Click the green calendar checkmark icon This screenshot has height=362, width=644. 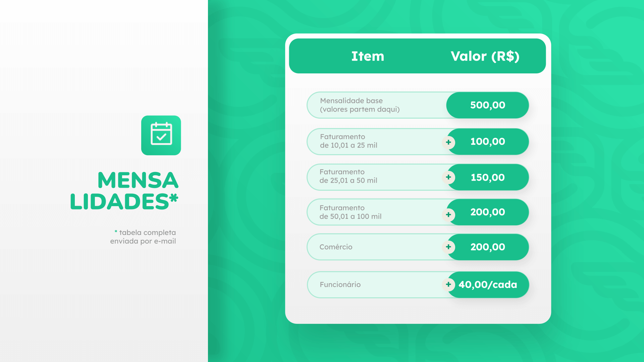[161, 135]
